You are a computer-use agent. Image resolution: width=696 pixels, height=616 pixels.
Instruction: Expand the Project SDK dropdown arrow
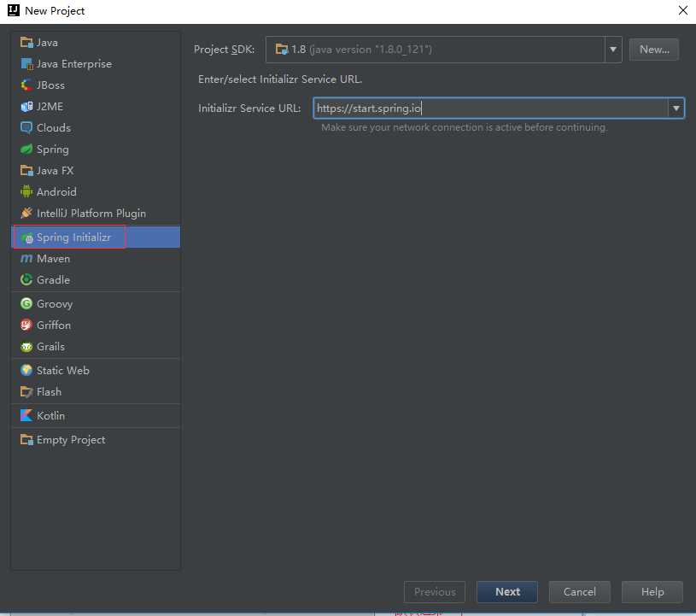[613, 50]
